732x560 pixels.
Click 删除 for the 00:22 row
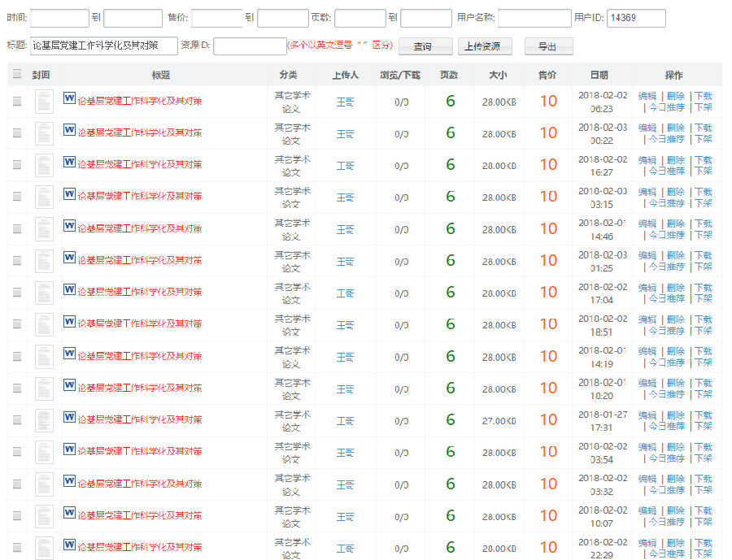675,128
